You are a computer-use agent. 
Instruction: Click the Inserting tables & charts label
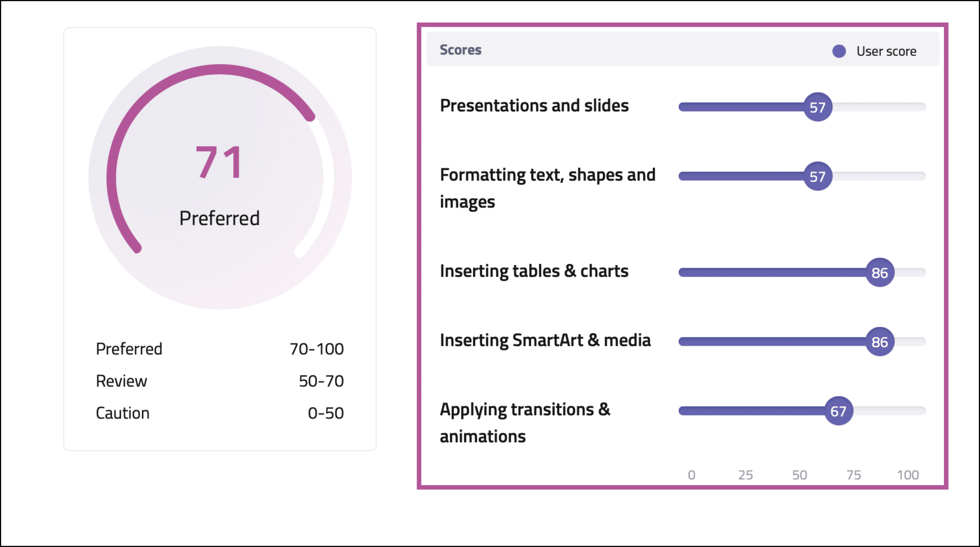(x=534, y=271)
